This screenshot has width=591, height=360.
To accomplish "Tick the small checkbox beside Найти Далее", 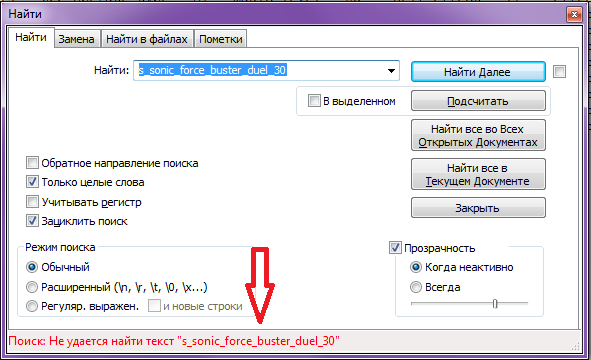I will [x=559, y=71].
